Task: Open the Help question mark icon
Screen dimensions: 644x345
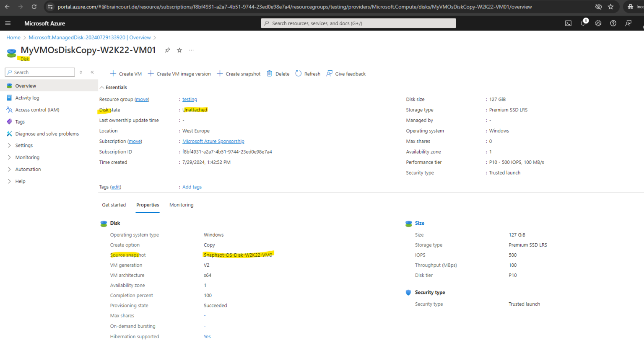Action: [x=613, y=23]
